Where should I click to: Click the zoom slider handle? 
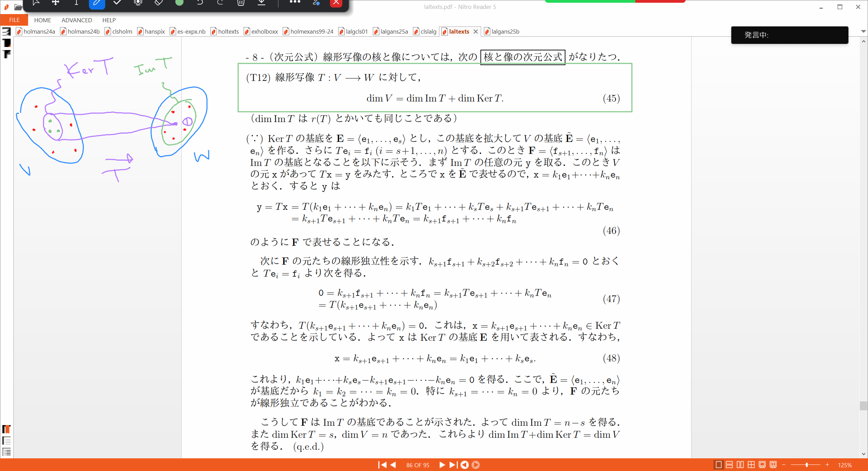point(807,465)
